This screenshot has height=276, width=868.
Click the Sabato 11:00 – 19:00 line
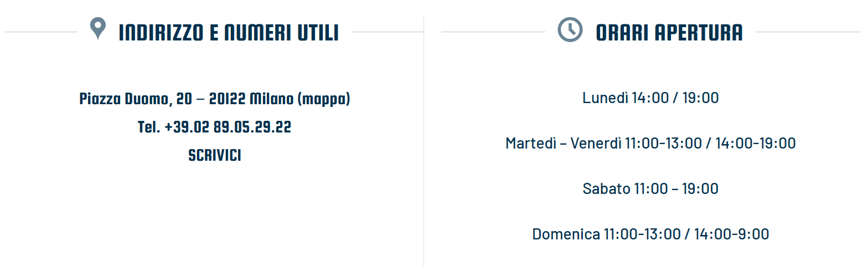tap(650, 189)
